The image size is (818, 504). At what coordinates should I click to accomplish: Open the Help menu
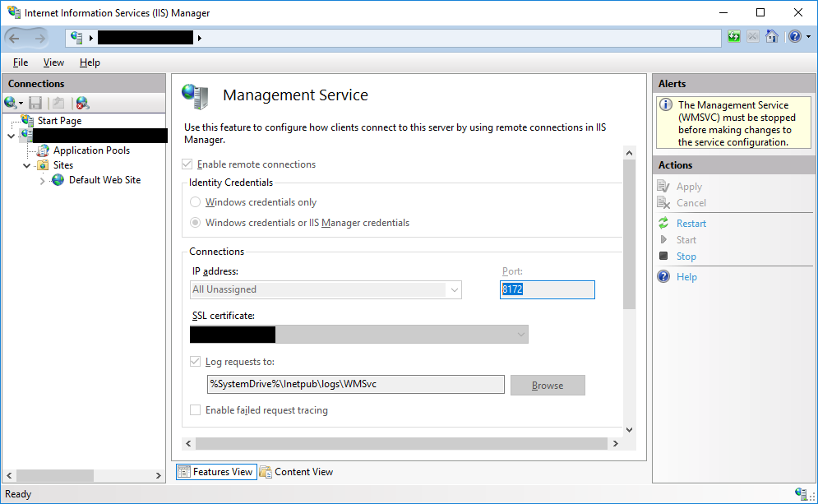pos(90,62)
